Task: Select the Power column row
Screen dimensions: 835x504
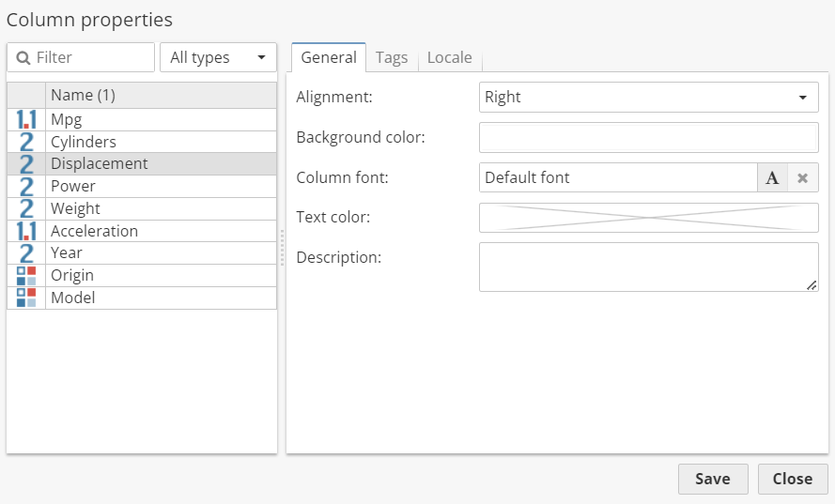Action: tap(142, 186)
